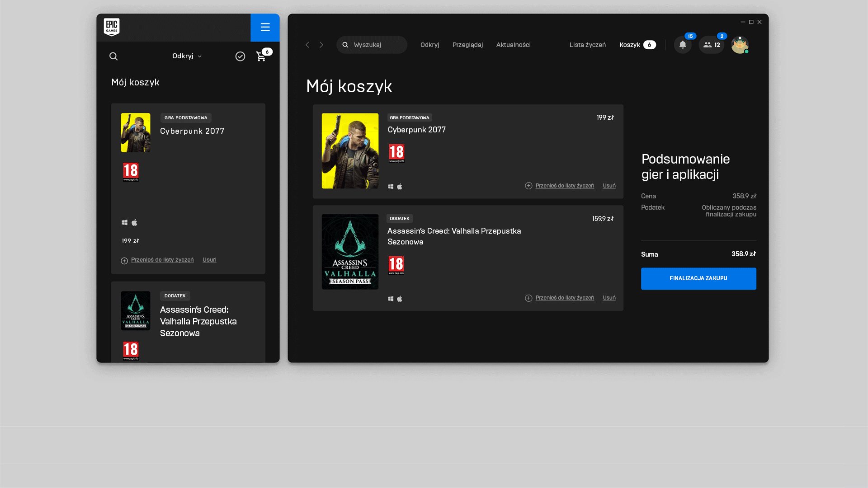Screen dimensions: 868x488
Task: Go forward with the right arrow in desktop window
Action: (321, 45)
